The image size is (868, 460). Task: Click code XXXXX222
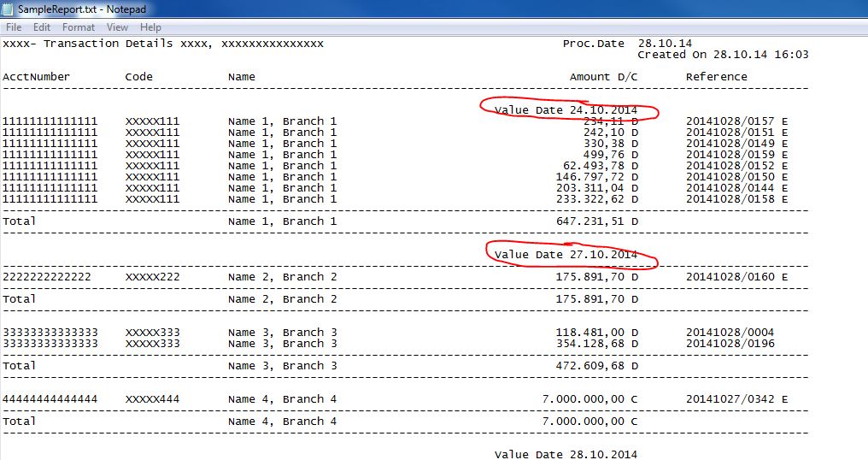click(152, 277)
